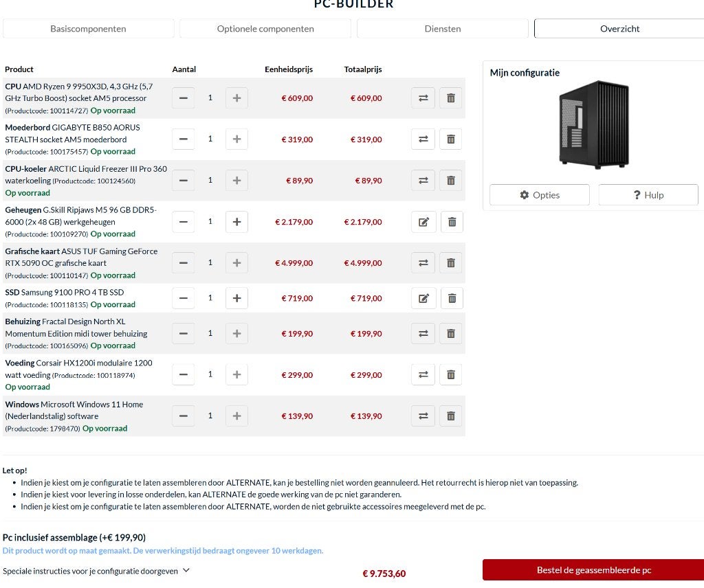Select the € 4.999,00 unit price of RTX 5090
Image resolution: width=704 pixels, height=588 pixels.
click(x=294, y=263)
